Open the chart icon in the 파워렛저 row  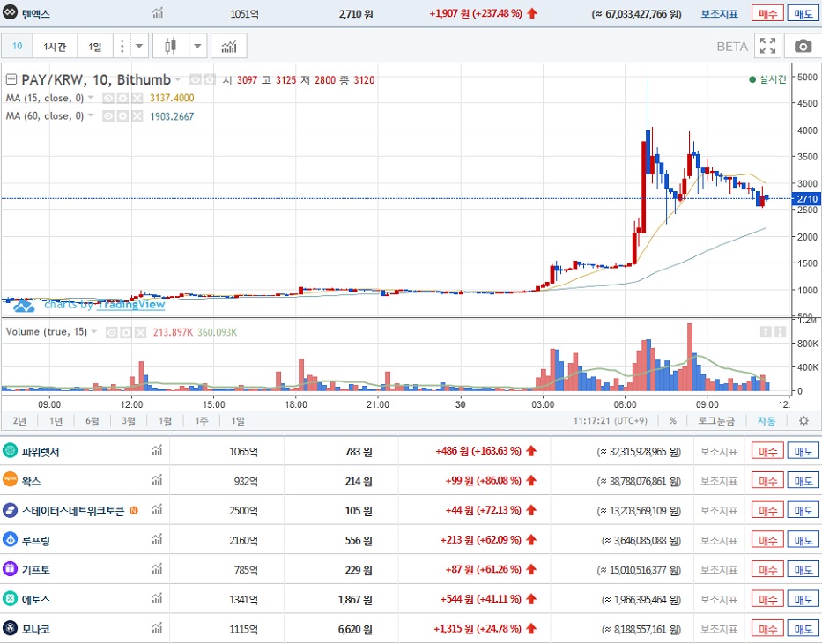(157, 450)
